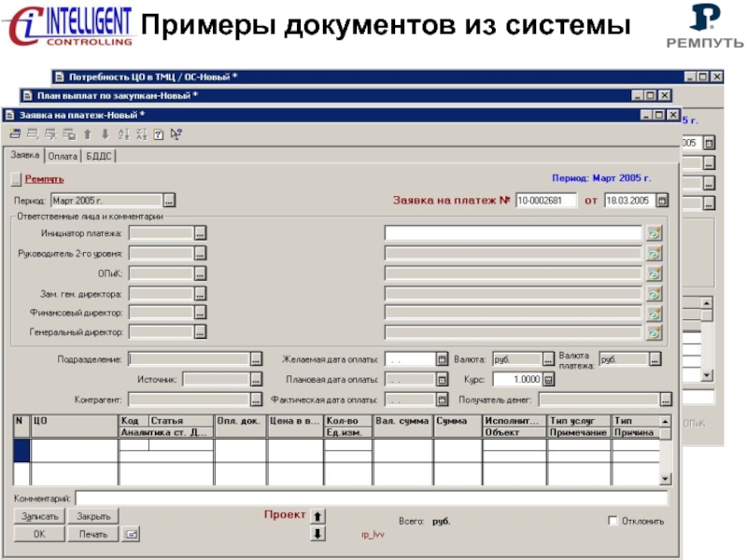Open the Ремпуть organization link
The width and height of the screenshot is (747, 560).
coord(44,179)
